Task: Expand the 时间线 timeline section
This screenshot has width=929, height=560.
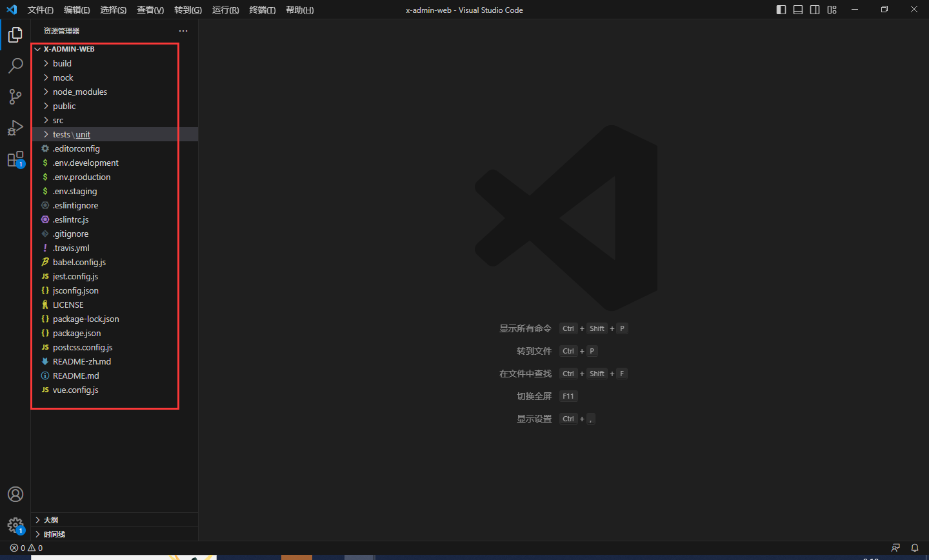Action: 115,534
